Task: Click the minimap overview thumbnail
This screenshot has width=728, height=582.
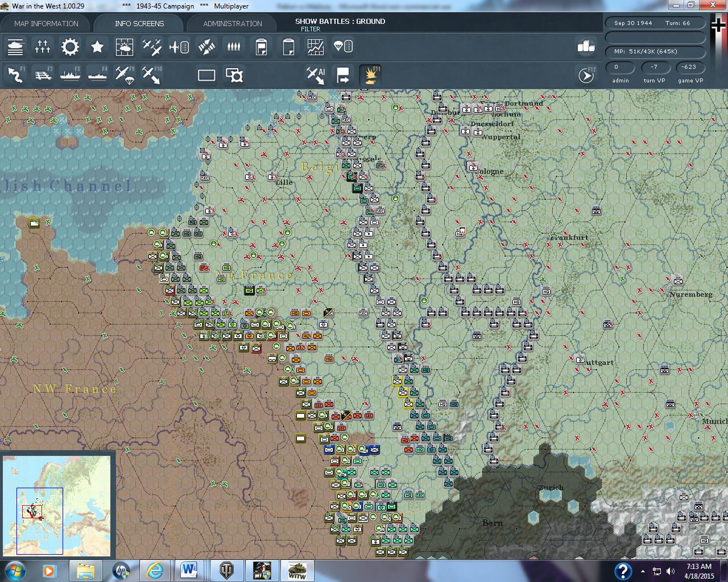Action: [57, 505]
